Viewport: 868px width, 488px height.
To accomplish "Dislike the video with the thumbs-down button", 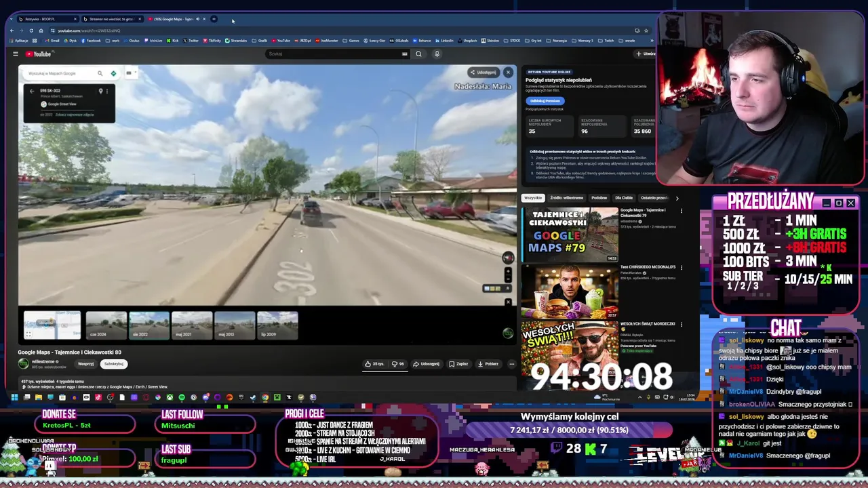I will click(398, 364).
